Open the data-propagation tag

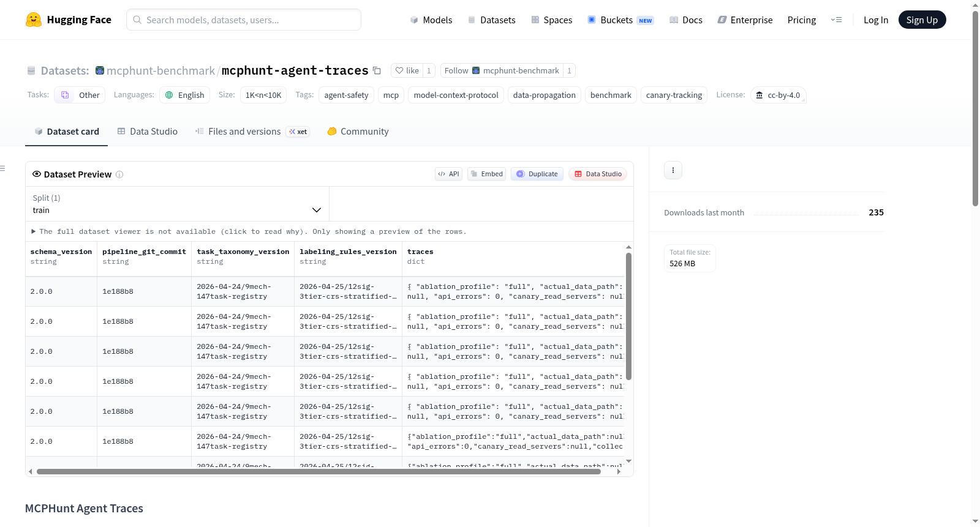pyautogui.click(x=545, y=95)
